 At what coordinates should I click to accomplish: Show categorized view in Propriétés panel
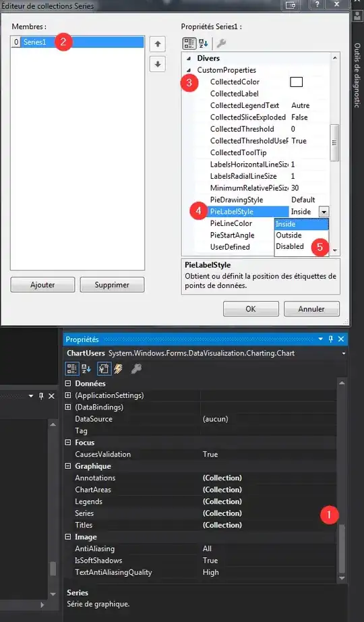tap(71, 369)
